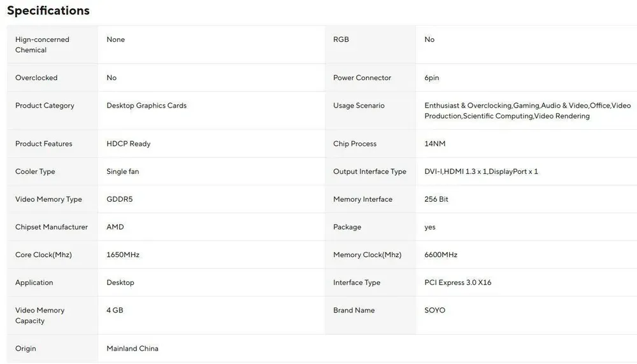Screen dimensions: 637x364
Task: Select the 14NM chip process value
Action: [x=435, y=144]
